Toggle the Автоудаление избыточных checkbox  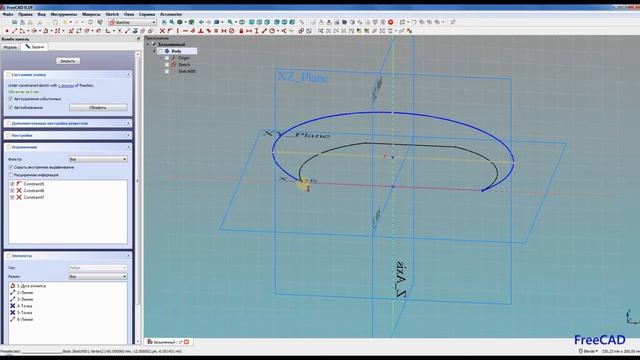11,99
